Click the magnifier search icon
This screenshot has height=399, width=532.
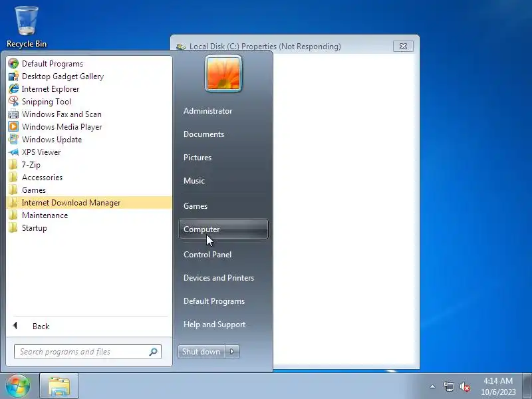[x=154, y=352]
